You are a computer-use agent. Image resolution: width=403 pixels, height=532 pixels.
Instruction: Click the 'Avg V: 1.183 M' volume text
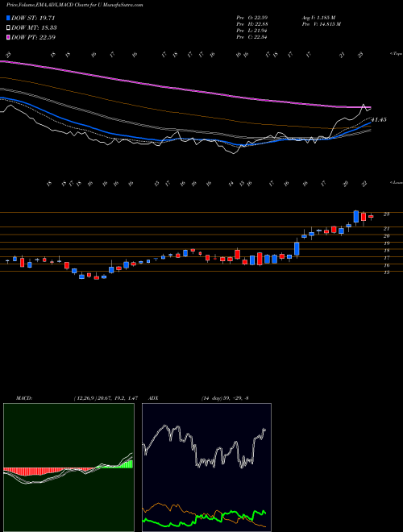tap(318, 18)
